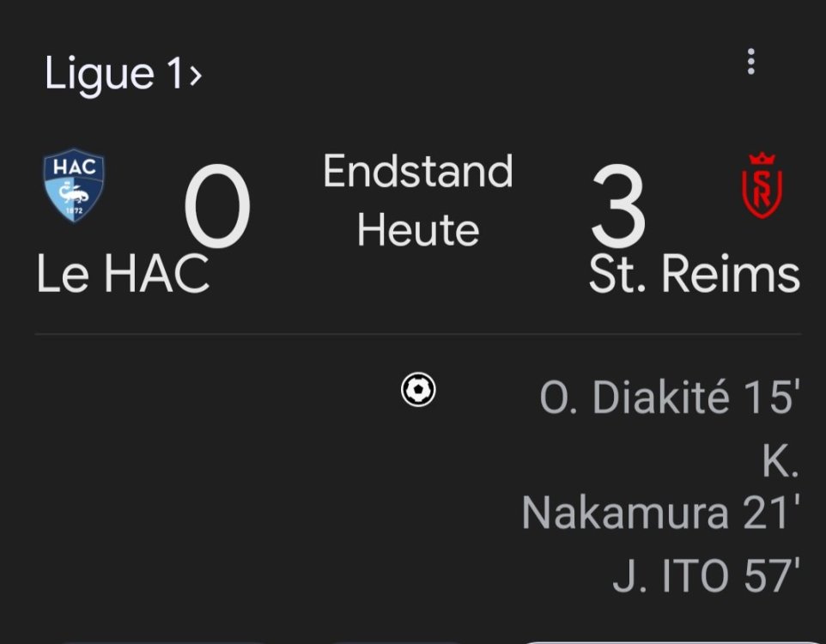The width and height of the screenshot is (826, 644).
Task: Open goalscorer Nakamura's entry
Action: click(x=612, y=513)
